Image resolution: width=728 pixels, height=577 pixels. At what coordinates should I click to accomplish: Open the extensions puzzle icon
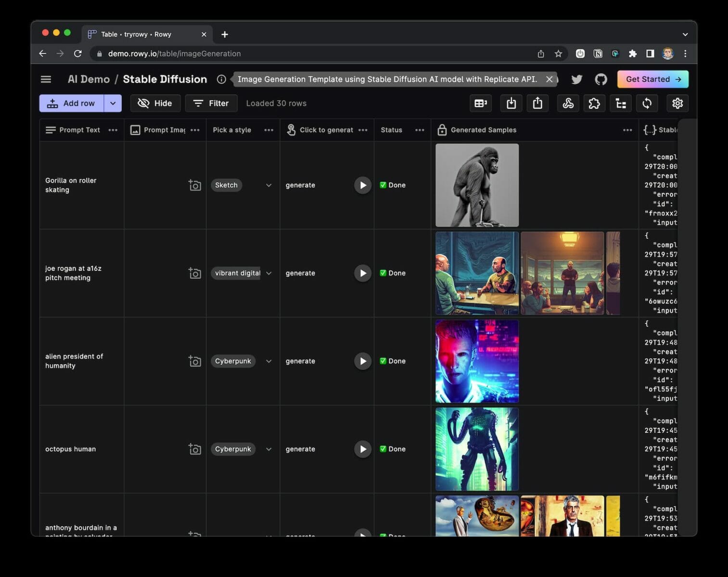(x=594, y=103)
